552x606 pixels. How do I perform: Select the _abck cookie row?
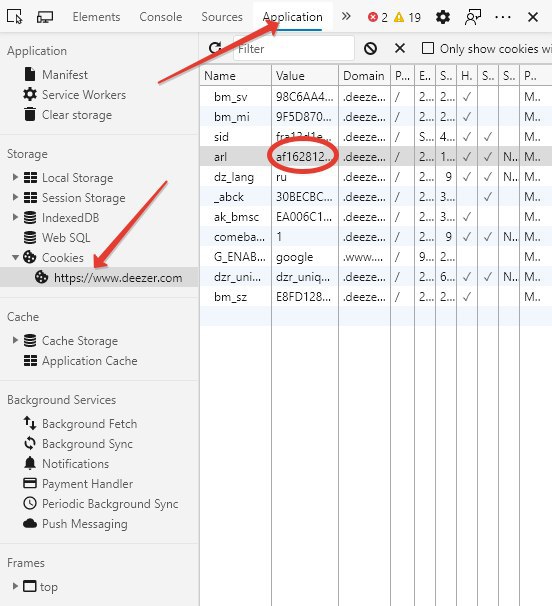(376, 197)
